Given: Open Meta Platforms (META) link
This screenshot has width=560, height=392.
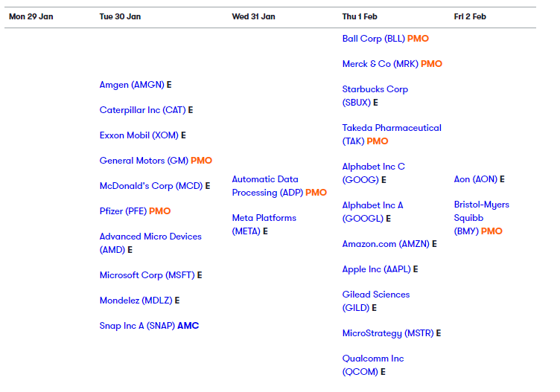Looking at the screenshot, I should click(x=264, y=225).
